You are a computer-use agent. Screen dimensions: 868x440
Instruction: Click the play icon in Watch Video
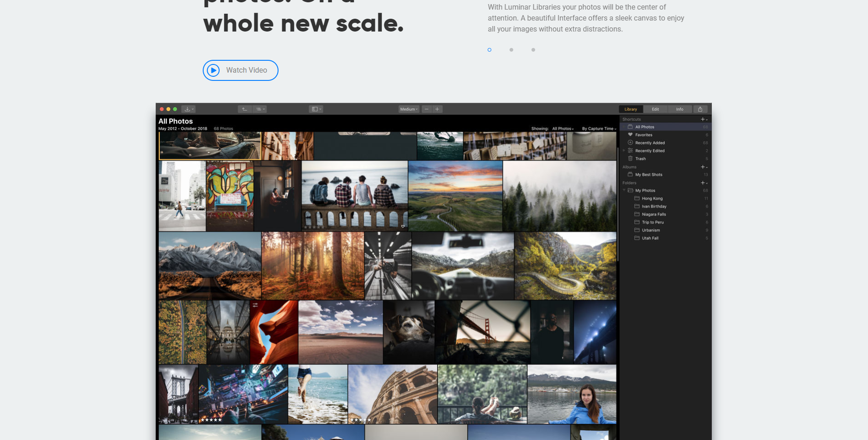coord(213,70)
